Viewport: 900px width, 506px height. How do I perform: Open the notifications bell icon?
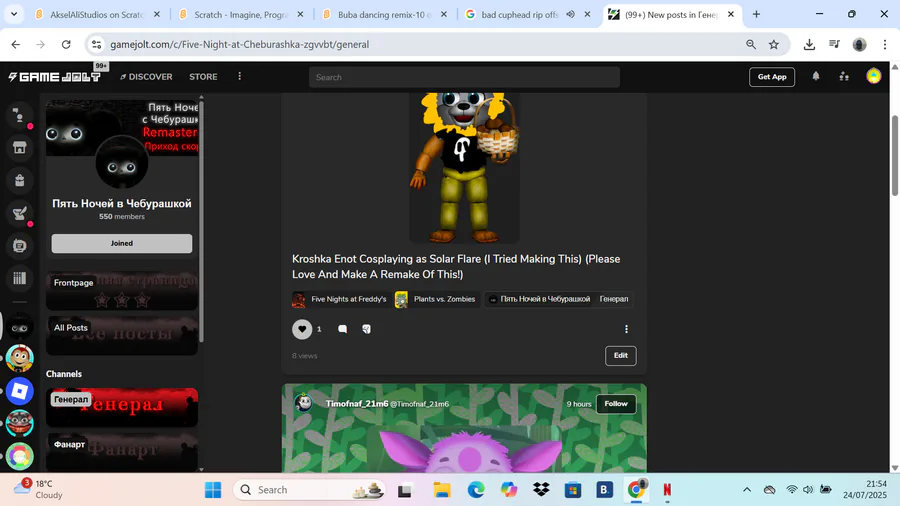tap(816, 76)
